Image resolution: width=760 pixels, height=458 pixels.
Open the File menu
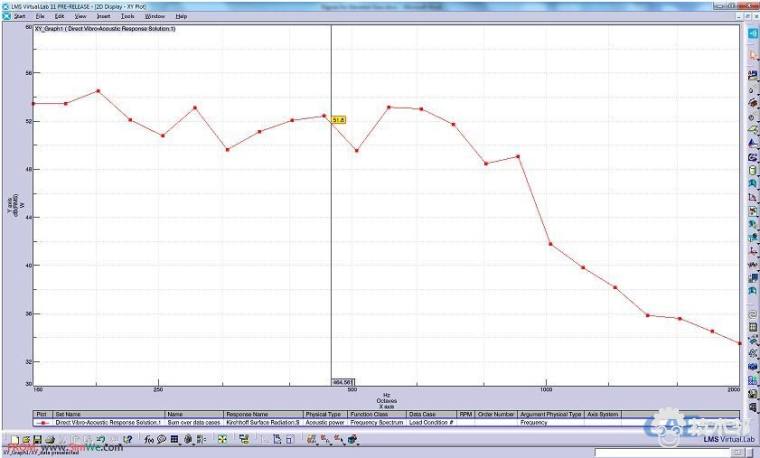click(x=39, y=17)
